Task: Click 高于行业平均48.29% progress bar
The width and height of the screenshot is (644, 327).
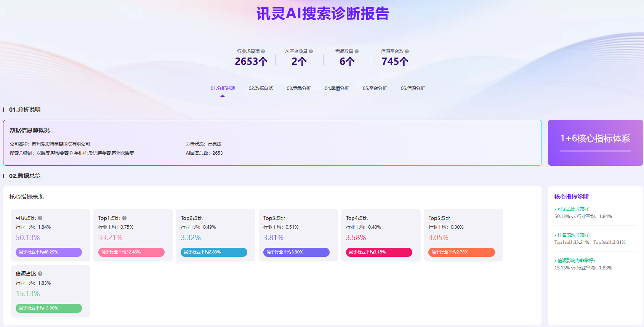Action: tap(49, 252)
